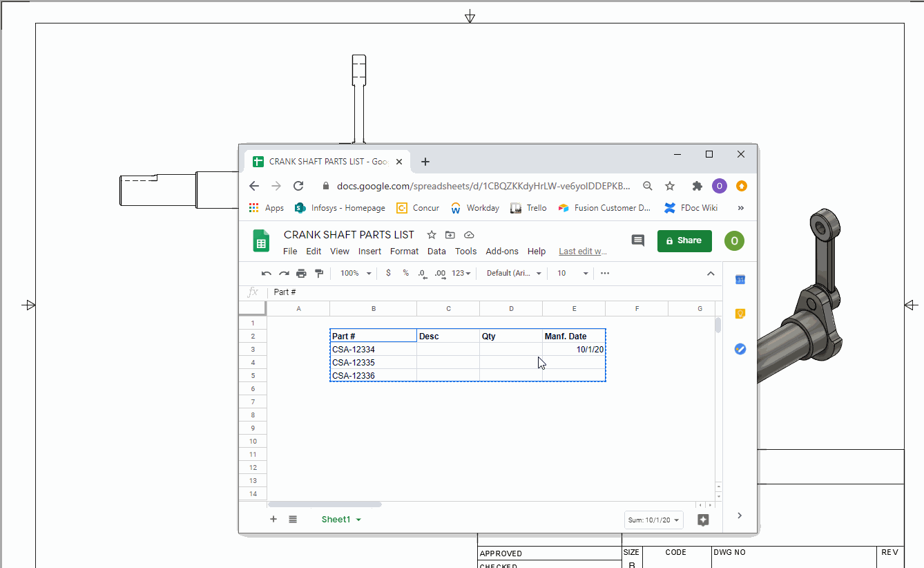Open Google Keep from the side panel
Image resolution: width=924 pixels, height=568 pixels.
pyautogui.click(x=740, y=314)
